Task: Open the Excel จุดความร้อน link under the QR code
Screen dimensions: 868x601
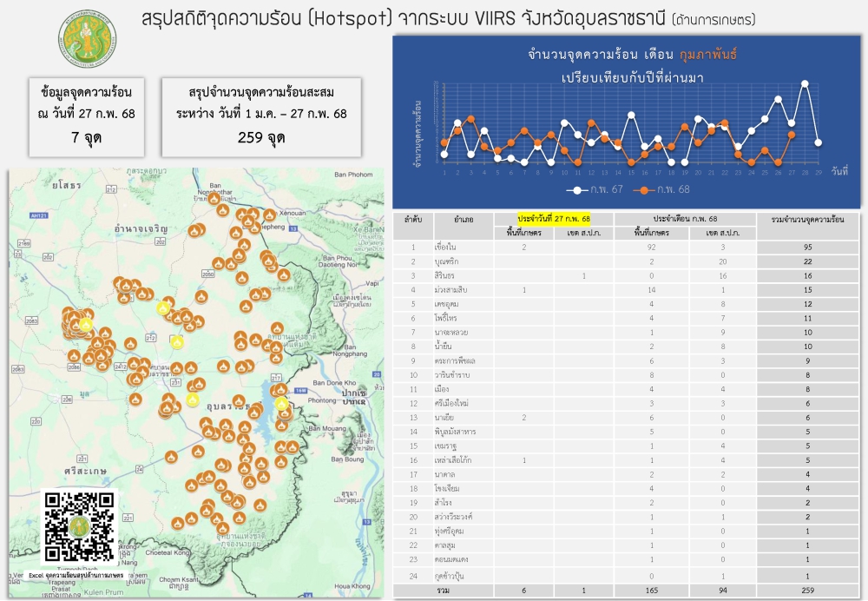Action: pos(79,575)
